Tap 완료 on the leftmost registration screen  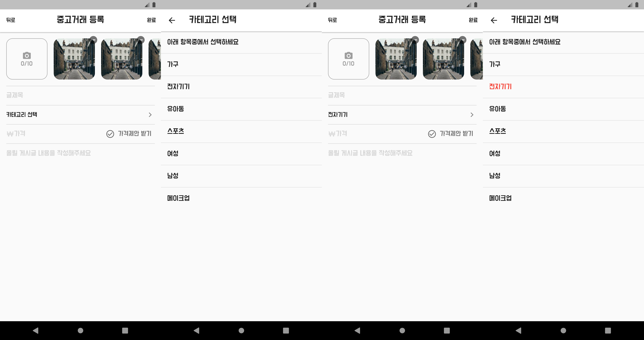(x=151, y=20)
